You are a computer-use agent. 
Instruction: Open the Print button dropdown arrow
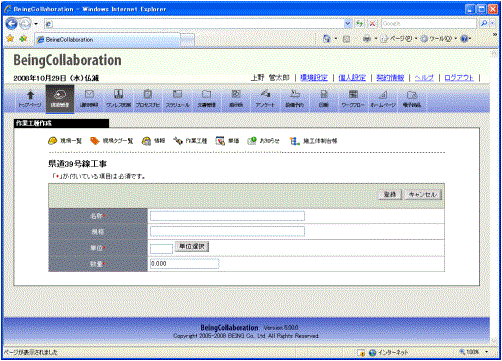376,39
